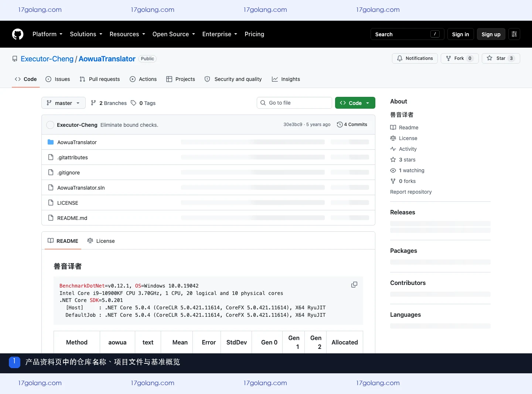Expand the Platform menu
This screenshot has width=532, height=394.
(47, 34)
